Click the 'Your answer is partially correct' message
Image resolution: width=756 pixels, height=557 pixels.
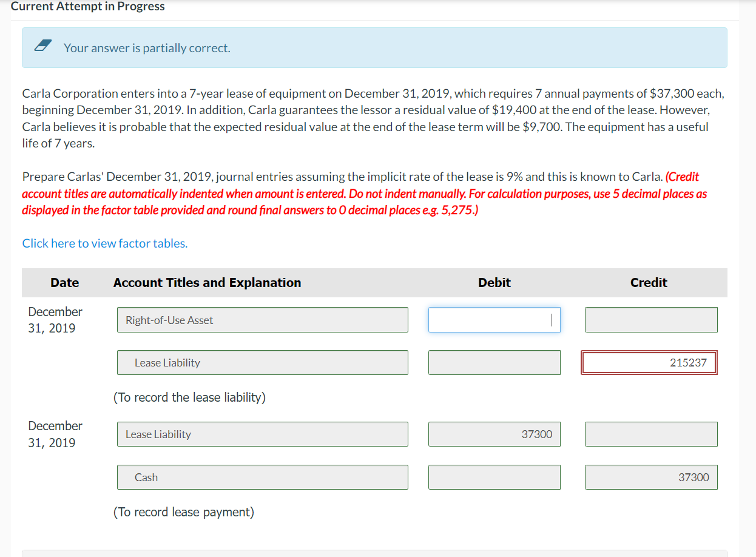pos(147,48)
